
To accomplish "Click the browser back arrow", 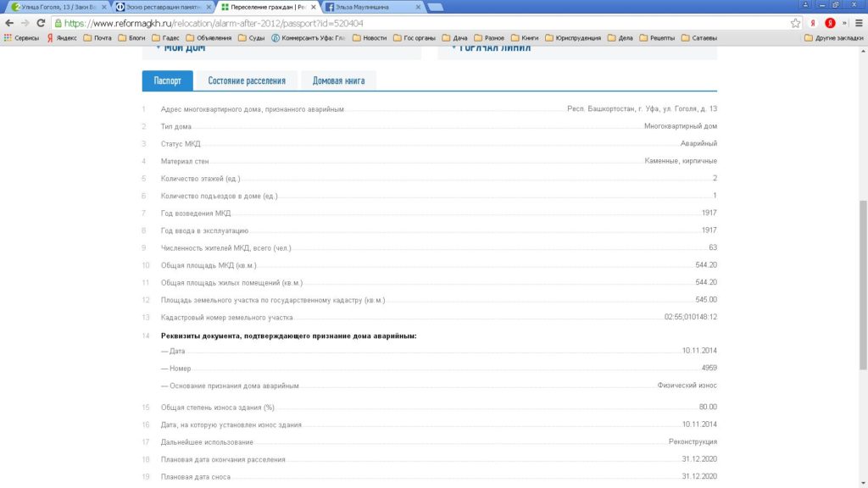I will (8, 23).
